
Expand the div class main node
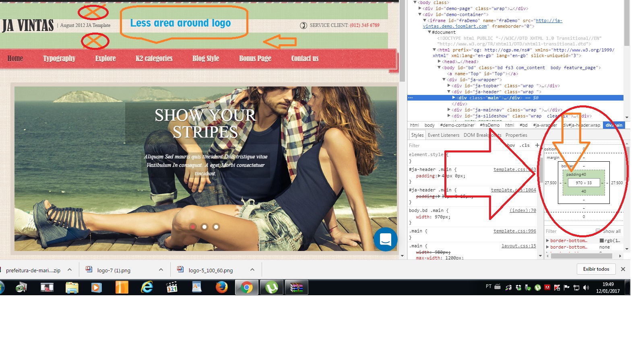pyautogui.click(x=454, y=98)
